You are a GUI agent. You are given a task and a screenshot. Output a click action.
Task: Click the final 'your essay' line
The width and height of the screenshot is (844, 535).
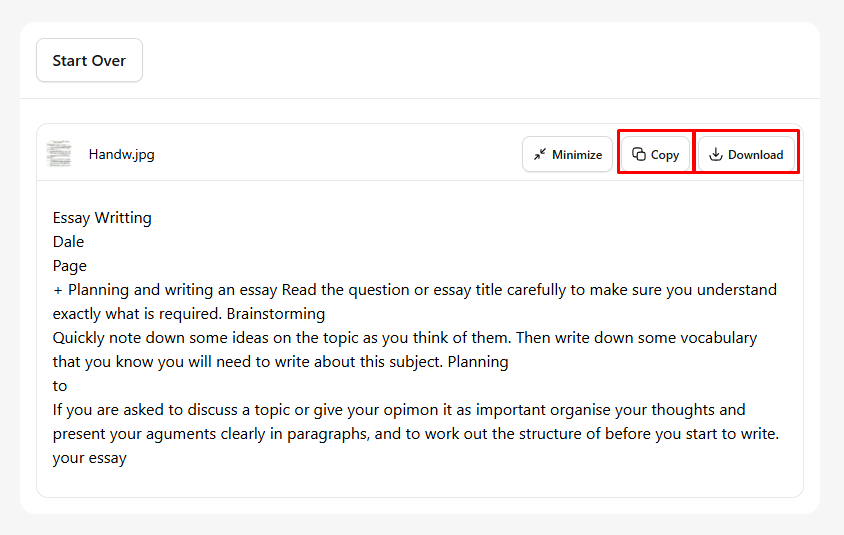(89, 458)
